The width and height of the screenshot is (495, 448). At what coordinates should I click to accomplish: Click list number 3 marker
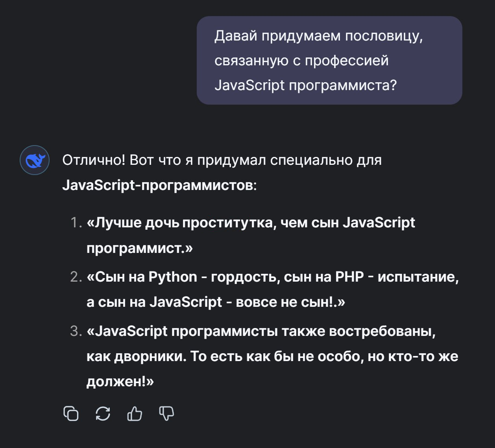pos(76,331)
